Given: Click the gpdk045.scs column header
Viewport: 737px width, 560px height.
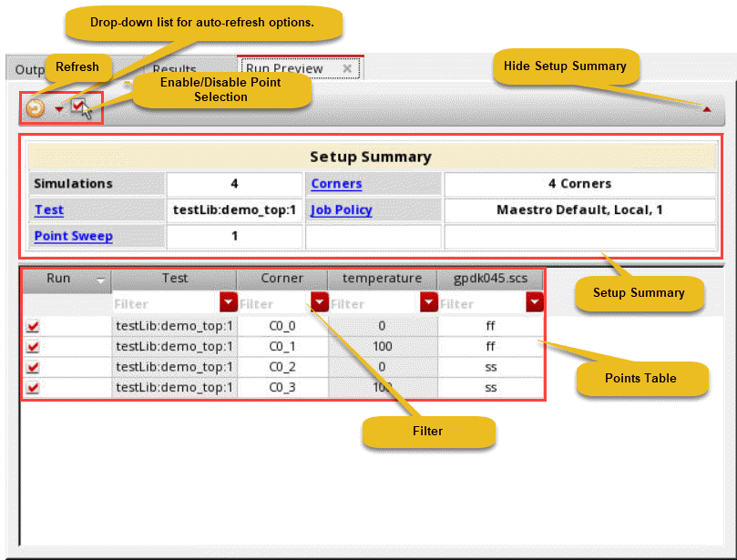Looking at the screenshot, I should tap(490, 279).
